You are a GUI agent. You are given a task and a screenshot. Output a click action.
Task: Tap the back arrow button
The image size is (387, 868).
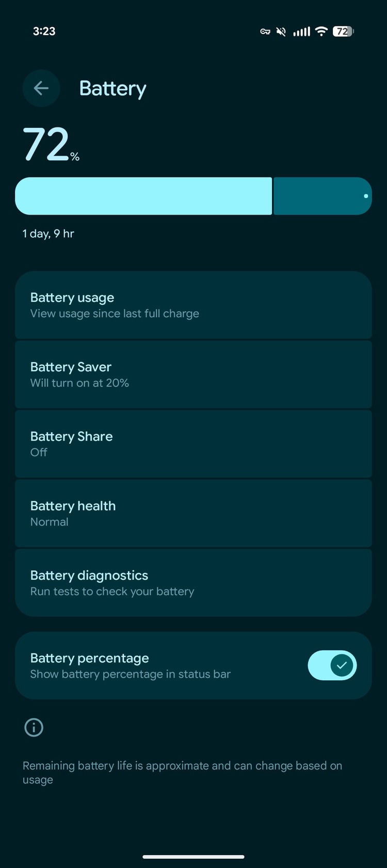point(41,88)
